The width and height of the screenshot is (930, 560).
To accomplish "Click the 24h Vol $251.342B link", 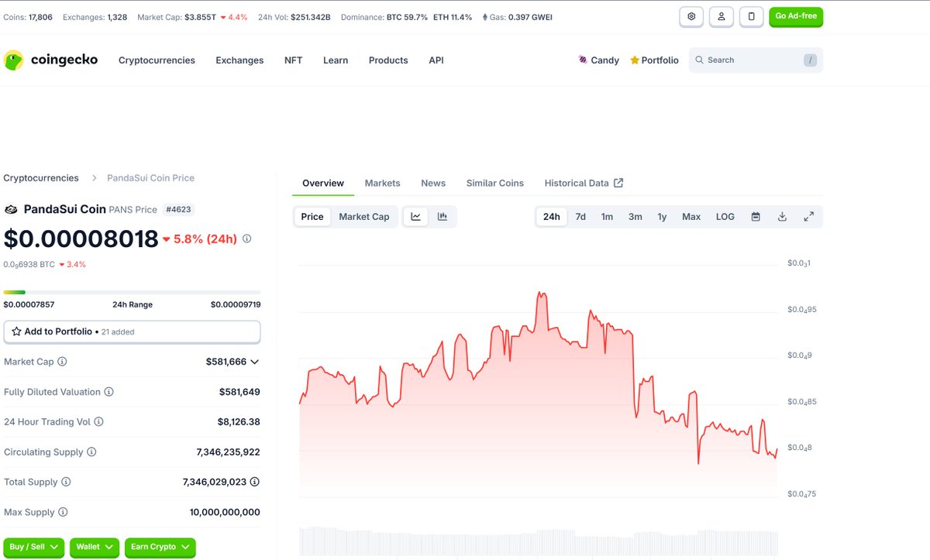I will (294, 17).
